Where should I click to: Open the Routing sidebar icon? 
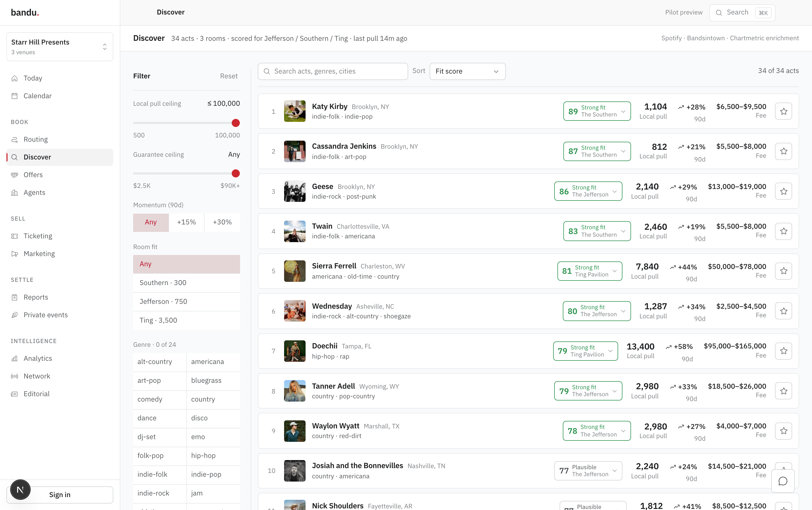[x=15, y=140]
